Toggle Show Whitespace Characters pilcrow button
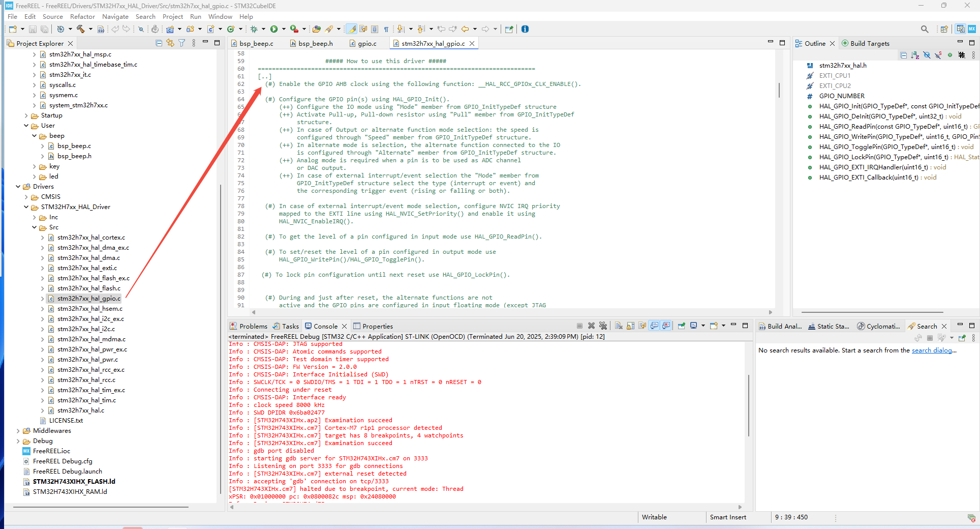 tap(386, 29)
